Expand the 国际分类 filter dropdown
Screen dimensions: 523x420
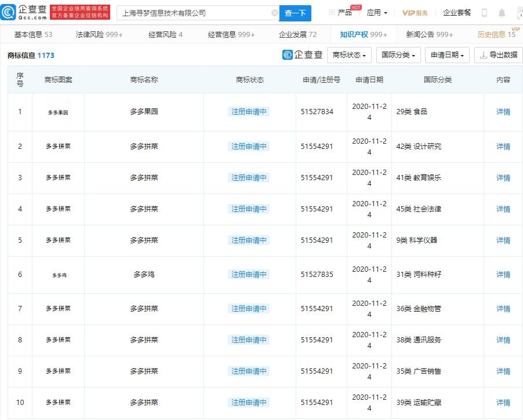pyautogui.click(x=399, y=55)
